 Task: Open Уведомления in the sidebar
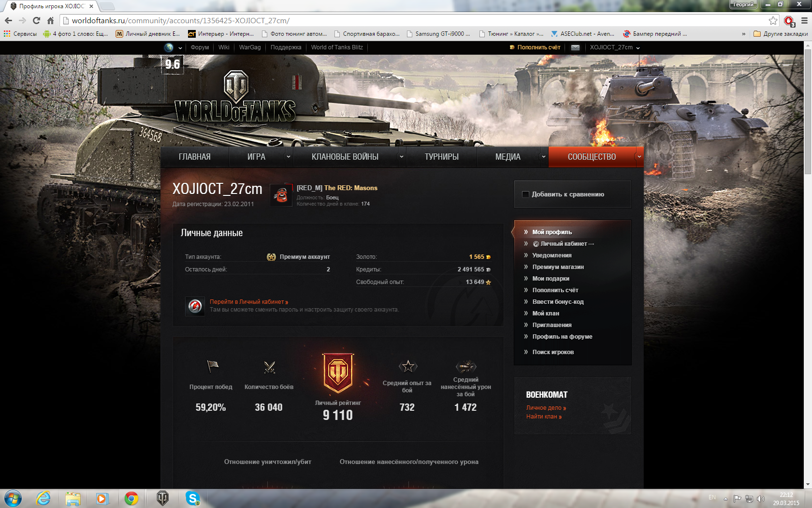[552, 255]
